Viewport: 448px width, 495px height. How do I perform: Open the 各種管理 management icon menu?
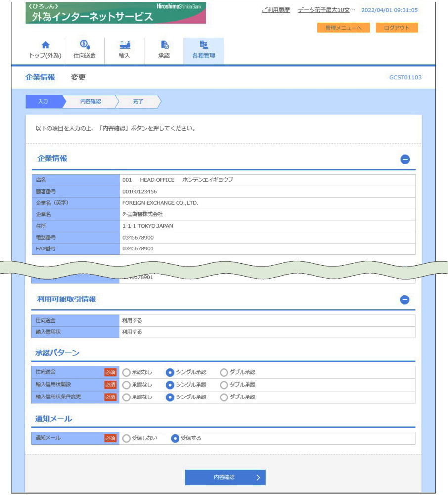pyautogui.click(x=203, y=46)
